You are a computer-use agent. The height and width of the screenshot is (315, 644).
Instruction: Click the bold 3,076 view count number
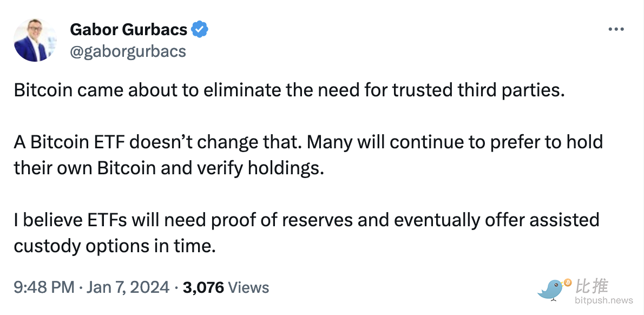(203, 287)
